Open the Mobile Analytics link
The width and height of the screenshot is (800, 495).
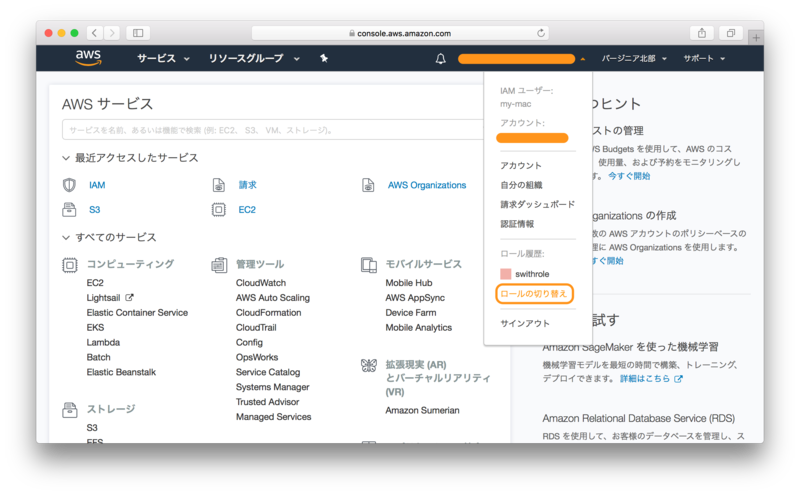pos(418,328)
